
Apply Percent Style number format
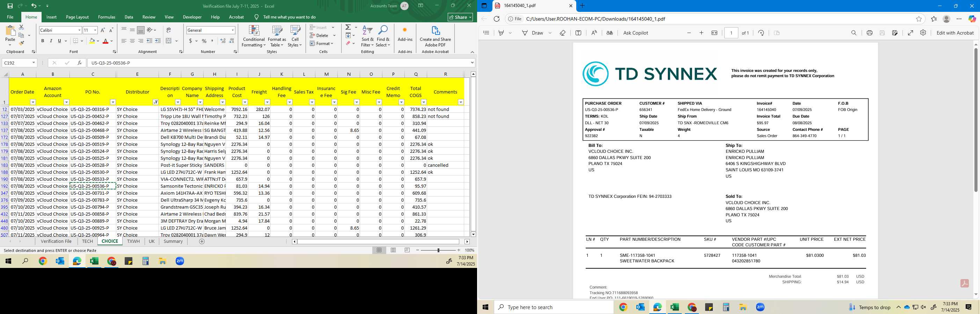click(204, 41)
